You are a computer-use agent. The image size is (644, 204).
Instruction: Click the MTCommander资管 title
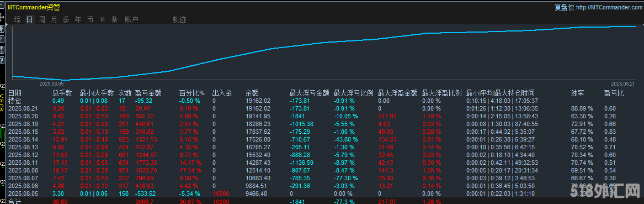(34, 7)
